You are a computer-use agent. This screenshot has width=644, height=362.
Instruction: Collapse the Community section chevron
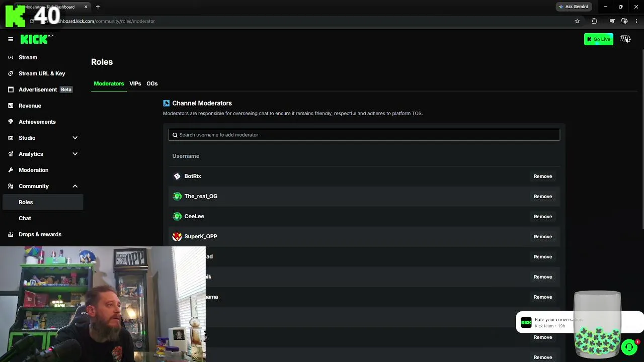(75, 186)
